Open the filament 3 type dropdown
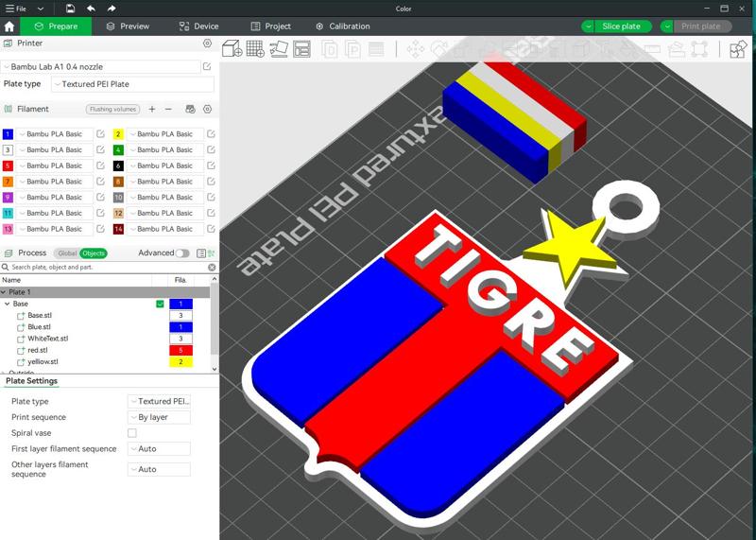The height and width of the screenshot is (540, 756). click(x=55, y=149)
